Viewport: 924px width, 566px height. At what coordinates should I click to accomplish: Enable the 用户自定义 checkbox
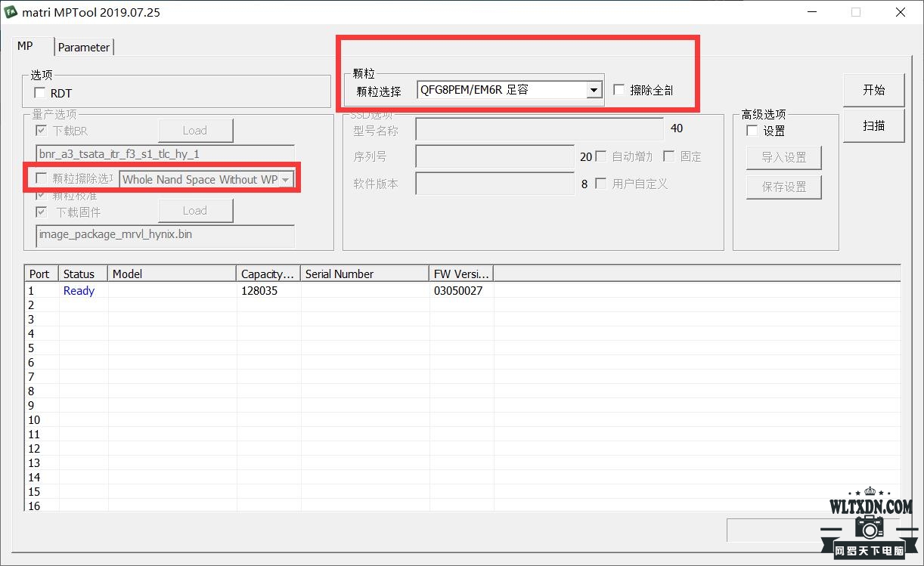click(601, 184)
